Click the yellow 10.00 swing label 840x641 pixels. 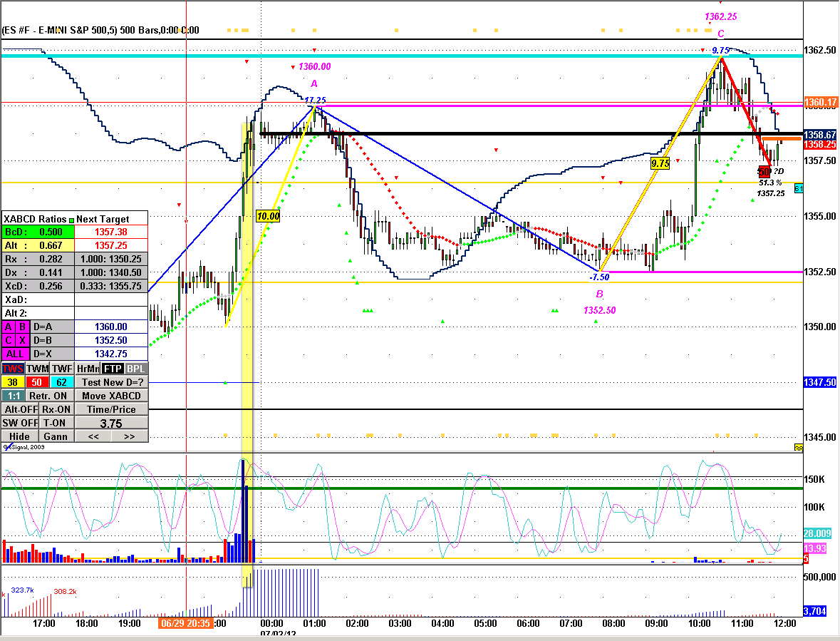click(269, 216)
